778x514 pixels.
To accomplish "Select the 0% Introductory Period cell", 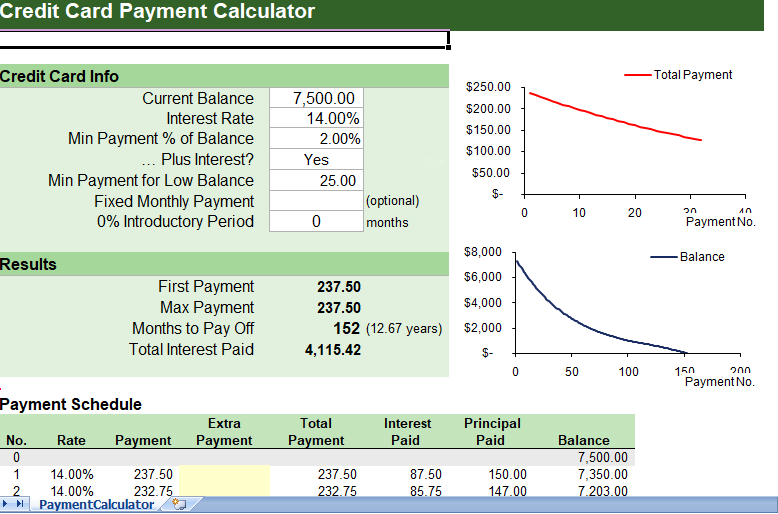I will 316,221.
